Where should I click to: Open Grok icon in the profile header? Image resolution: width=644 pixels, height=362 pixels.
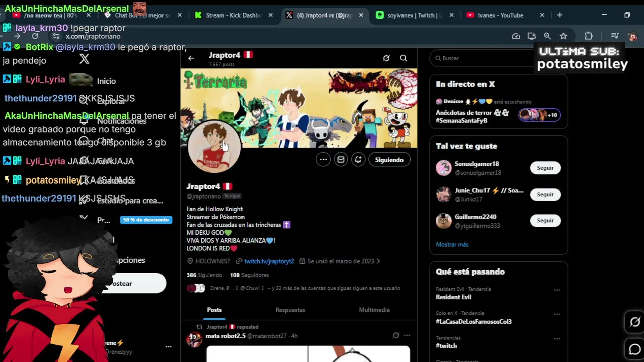coord(386,58)
